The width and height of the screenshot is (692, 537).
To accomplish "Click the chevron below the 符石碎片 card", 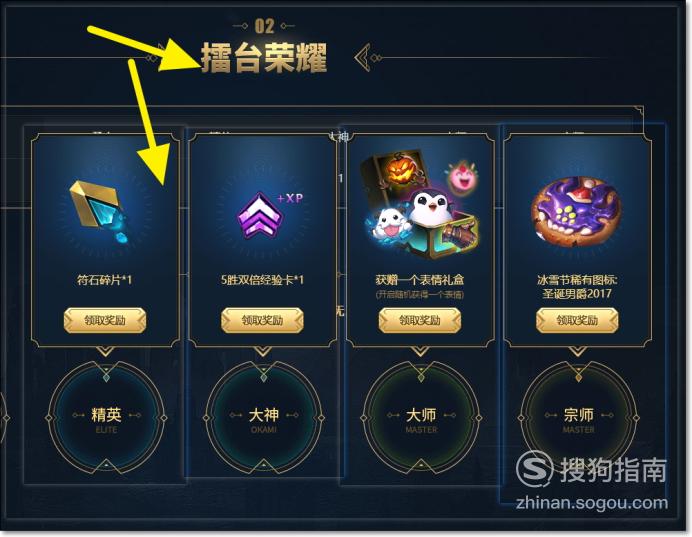I will pos(105,351).
